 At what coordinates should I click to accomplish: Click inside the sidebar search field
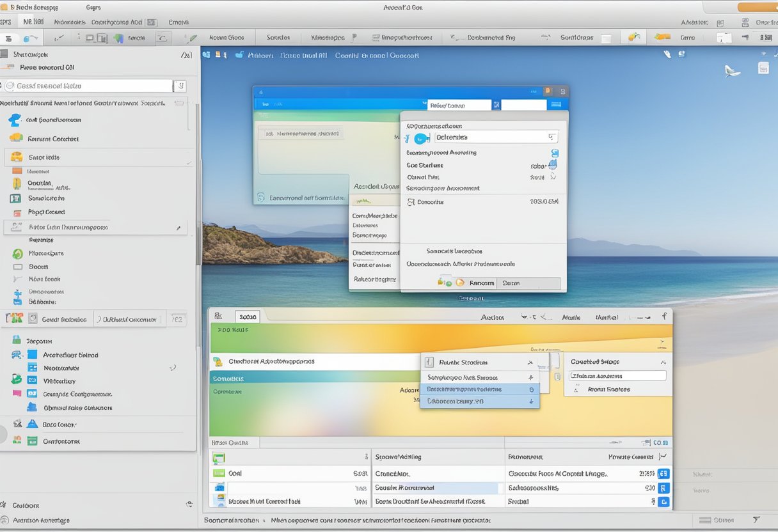(x=90, y=85)
